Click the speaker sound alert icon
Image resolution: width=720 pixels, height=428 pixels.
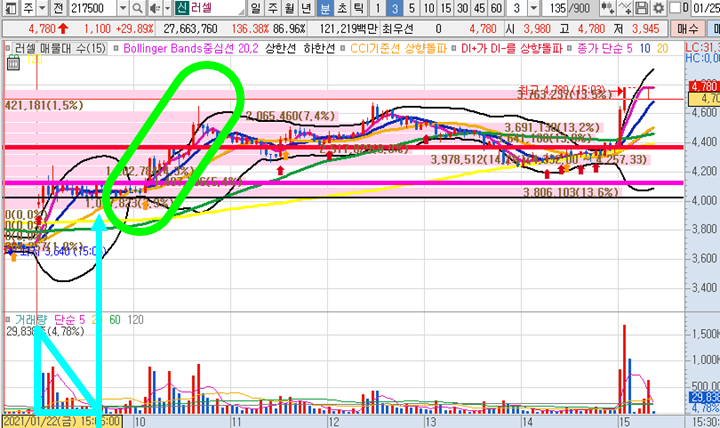click(x=155, y=8)
